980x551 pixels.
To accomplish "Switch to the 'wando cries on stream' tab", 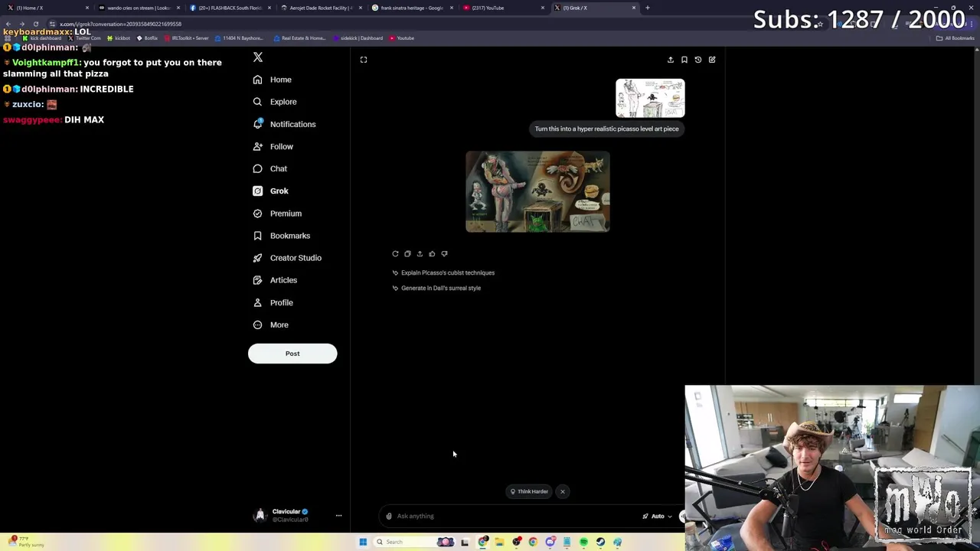I will 139,8.
